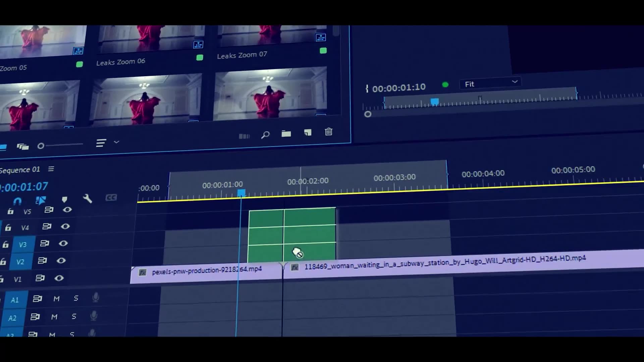Select the Sequence 01 tab
Image resolution: width=644 pixels, height=362 pixels.
(20, 170)
